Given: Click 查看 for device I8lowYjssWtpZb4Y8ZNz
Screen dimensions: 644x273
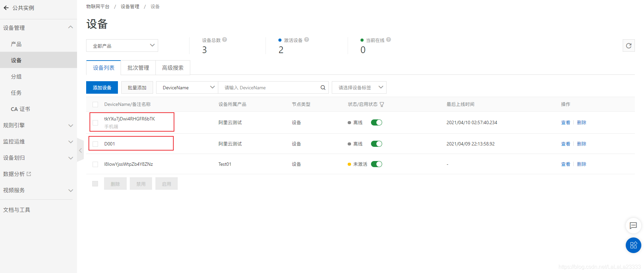Looking at the screenshot, I should 566,164.
